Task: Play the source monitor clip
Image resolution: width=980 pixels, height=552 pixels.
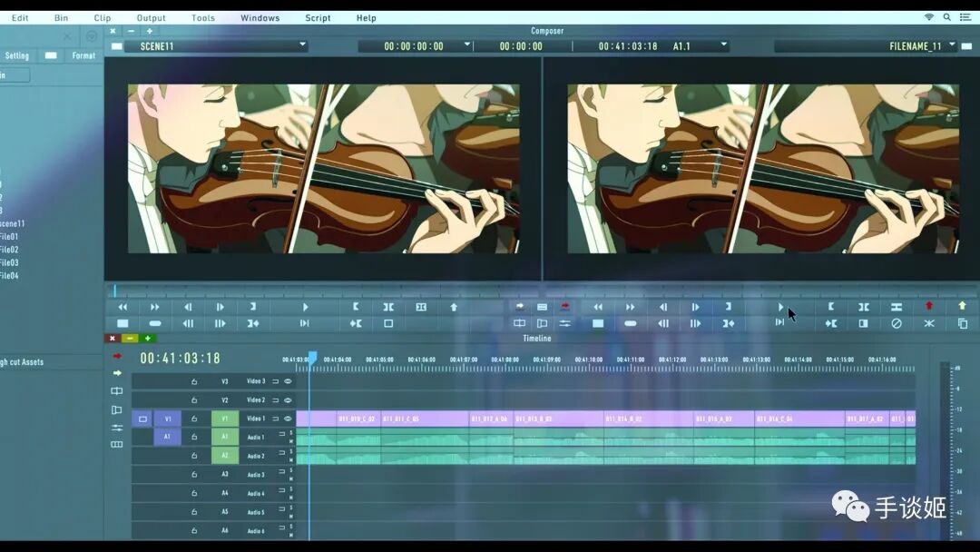Action: coord(305,307)
